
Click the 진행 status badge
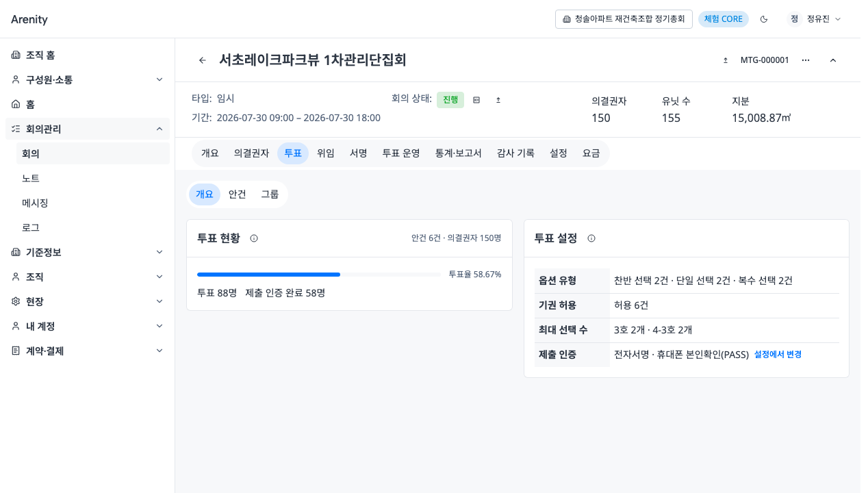pos(450,100)
